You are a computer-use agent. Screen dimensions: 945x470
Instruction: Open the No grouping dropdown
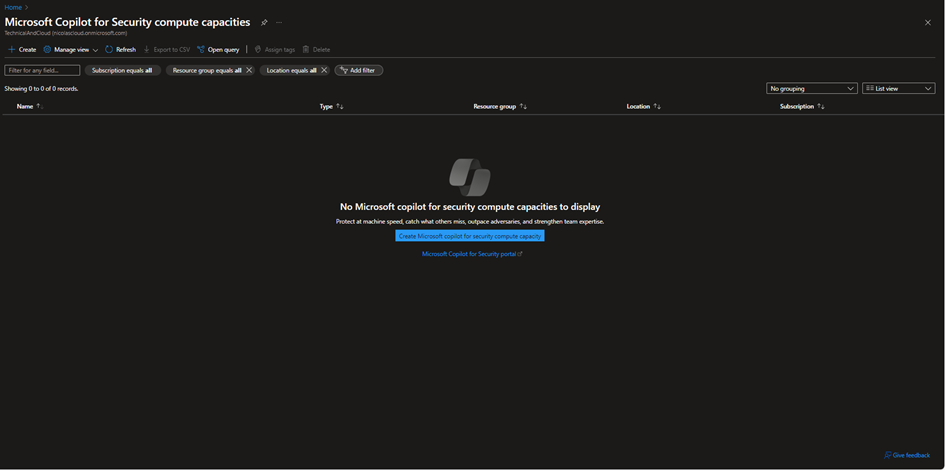(x=811, y=88)
